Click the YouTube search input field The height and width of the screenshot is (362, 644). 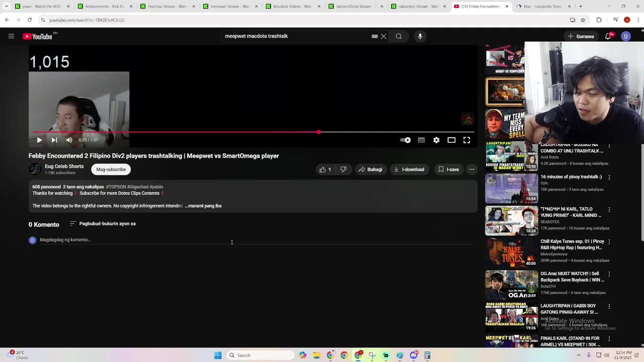(297, 36)
